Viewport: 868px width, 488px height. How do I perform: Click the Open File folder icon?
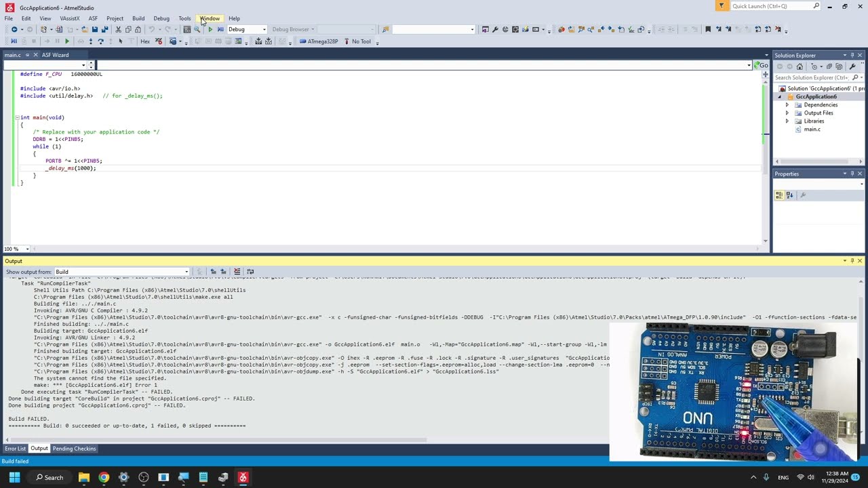point(85,29)
